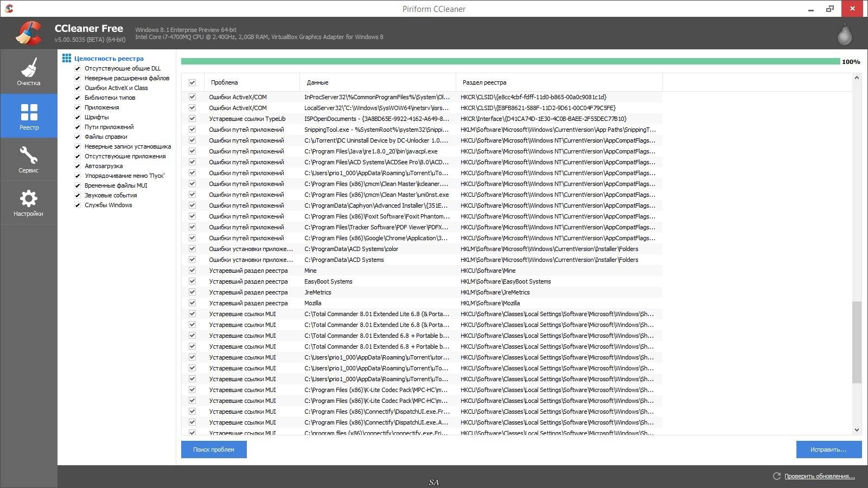Select the javacpl.exe path row

point(422,151)
